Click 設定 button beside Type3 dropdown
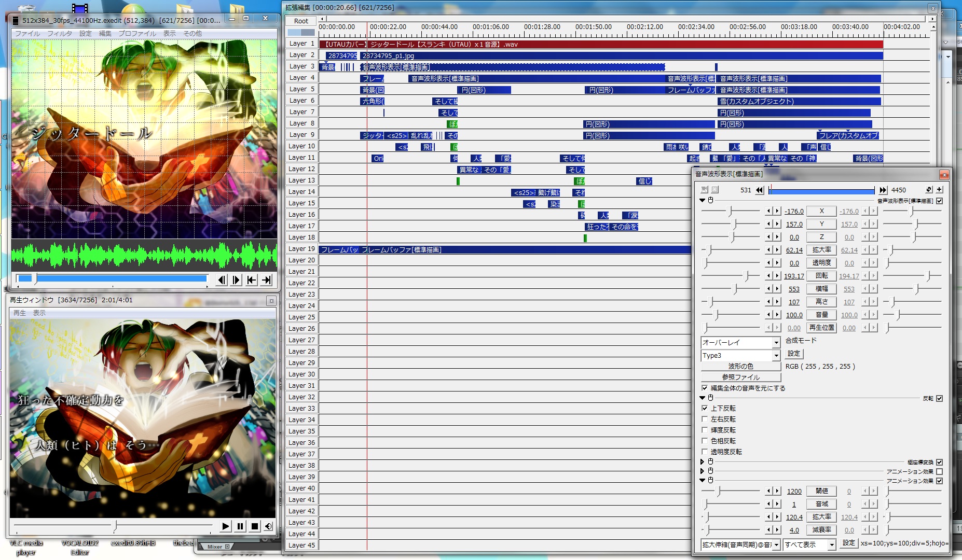962x560 pixels. [794, 354]
